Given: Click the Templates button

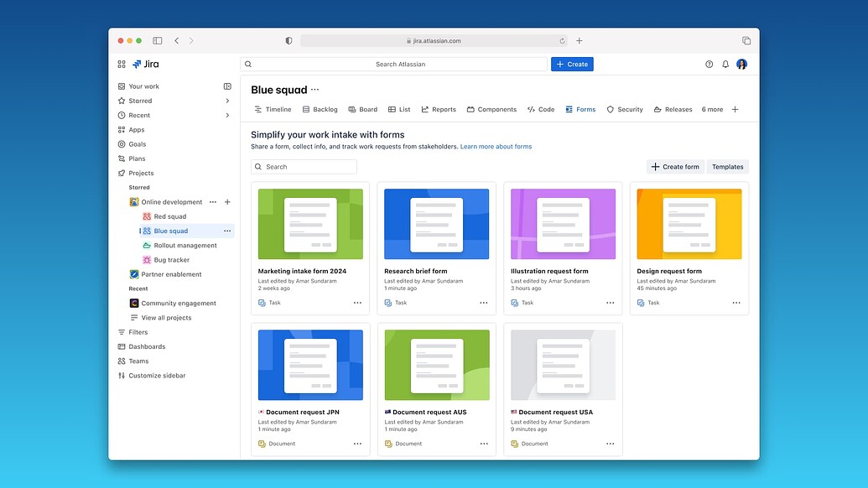Looking at the screenshot, I should point(727,167).
